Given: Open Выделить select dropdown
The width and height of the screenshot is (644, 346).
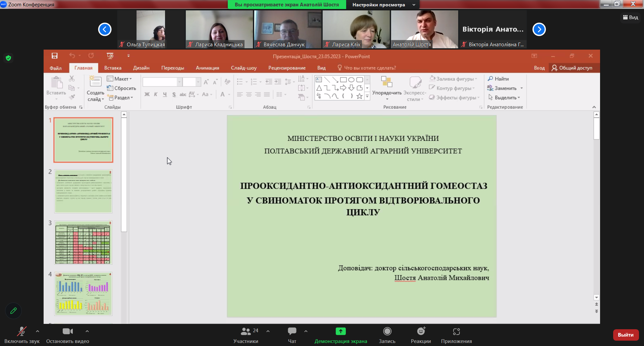Looking at the screenshot, I should [x=504, y=98].
